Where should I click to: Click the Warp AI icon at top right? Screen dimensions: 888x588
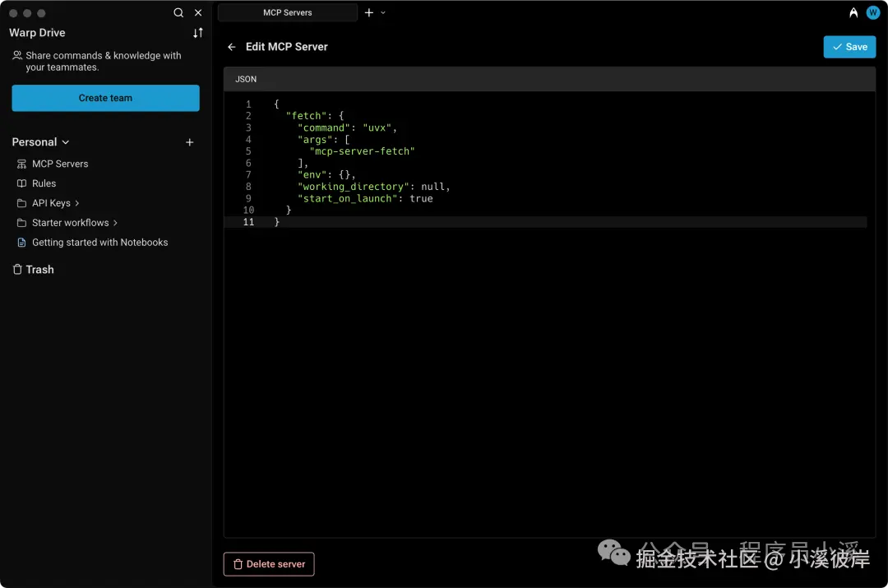tap(853, 12)
